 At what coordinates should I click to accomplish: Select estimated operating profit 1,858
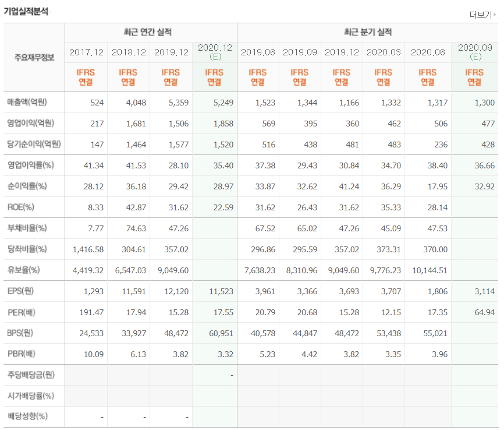(x=223, y=124)
